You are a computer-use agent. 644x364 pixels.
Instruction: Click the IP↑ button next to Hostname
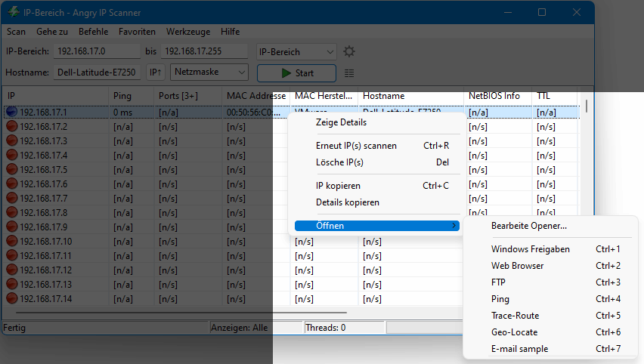pyautogui.click(x=155, y=72)
